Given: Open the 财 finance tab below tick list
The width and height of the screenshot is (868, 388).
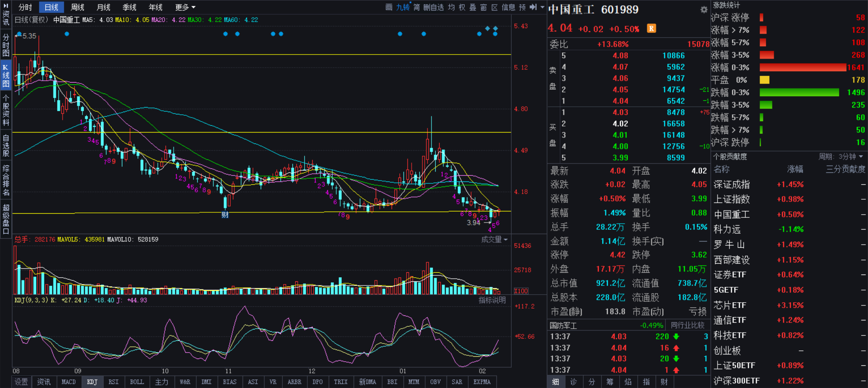Looking at the screenshot, I should pos(664,382).
